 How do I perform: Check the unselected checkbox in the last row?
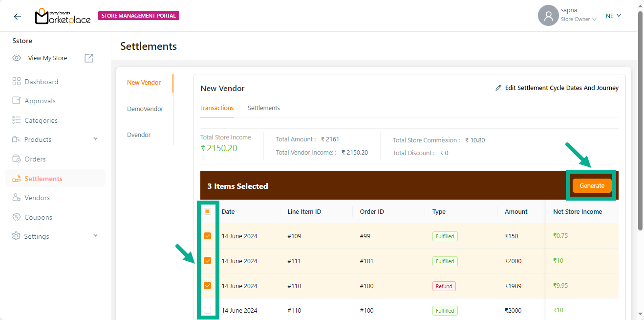pyautogui.click(x=207, y=310)
